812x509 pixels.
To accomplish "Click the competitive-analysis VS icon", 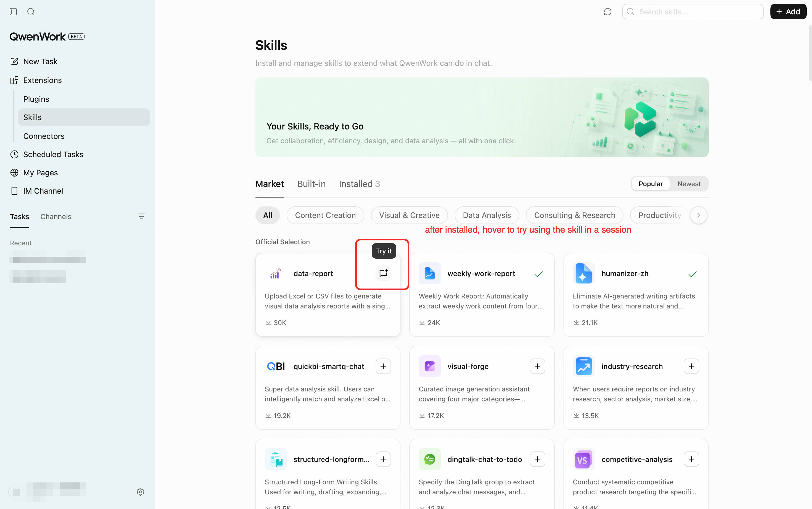I will (x=584, y=459).
